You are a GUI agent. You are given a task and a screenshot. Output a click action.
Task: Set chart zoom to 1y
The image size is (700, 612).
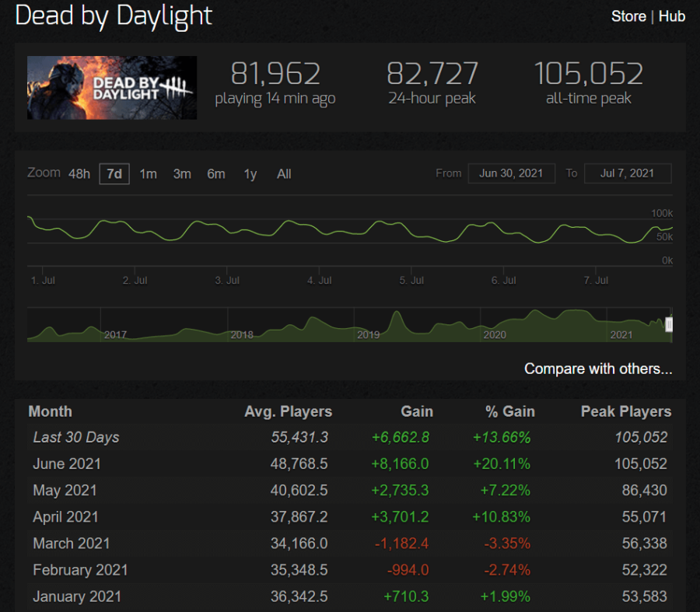(x=250, y=173)
